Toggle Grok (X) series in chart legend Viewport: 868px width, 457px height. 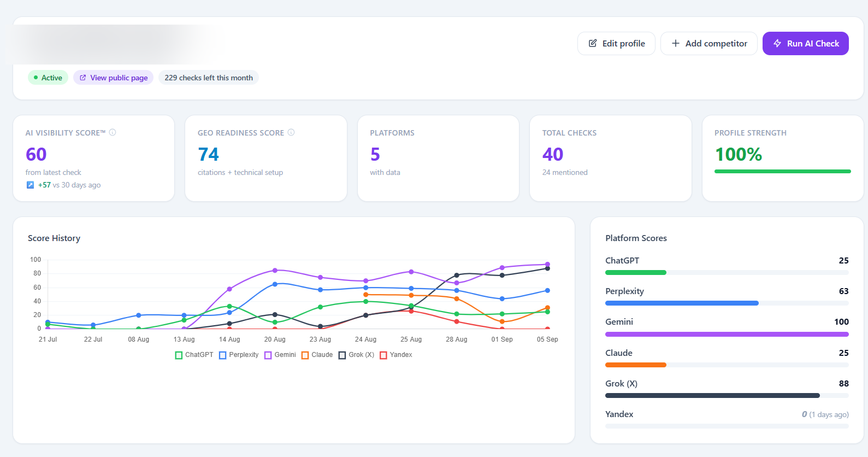(x=357, y=355)
